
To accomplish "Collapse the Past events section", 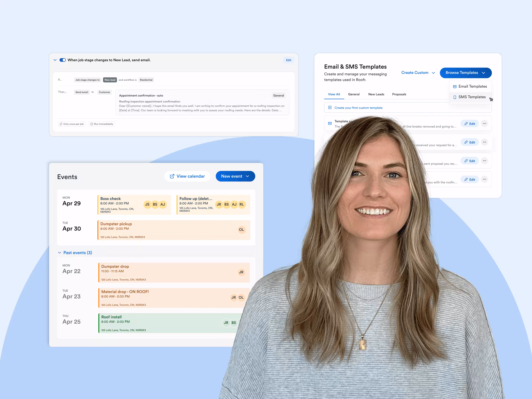I will pyautogui.click(x=75, y=252).
